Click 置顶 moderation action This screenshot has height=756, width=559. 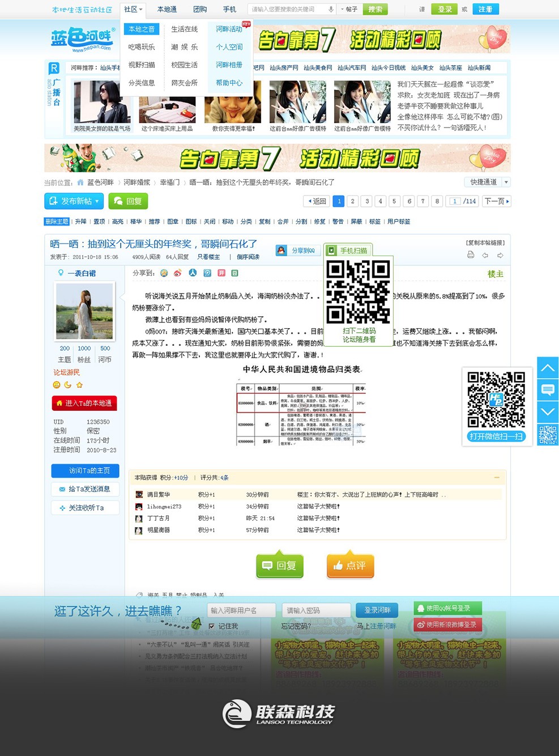(99, 222)
